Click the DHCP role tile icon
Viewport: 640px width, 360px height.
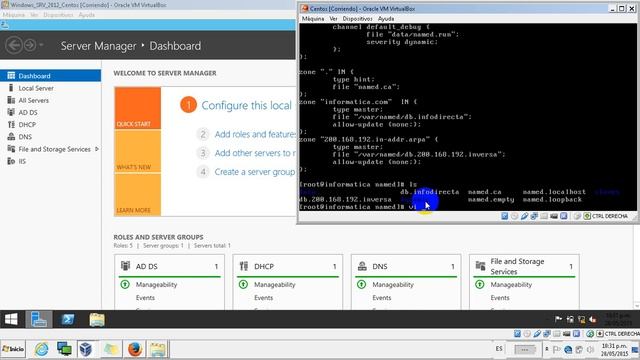[244, 266]
